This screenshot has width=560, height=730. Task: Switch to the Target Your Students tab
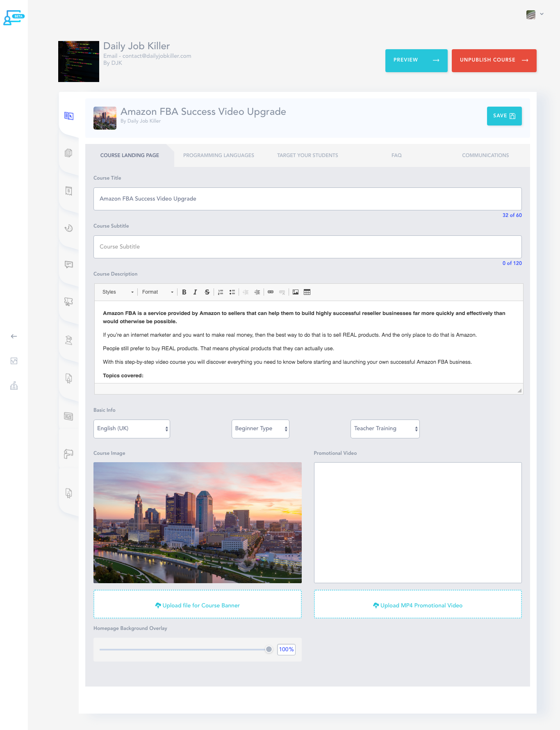point(307,155)
